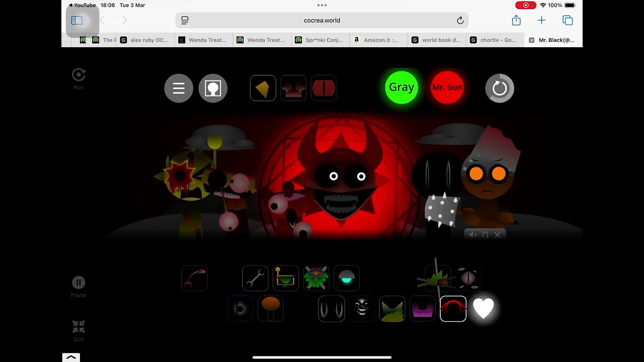Pick the highlighted red horns icon
This screenshot has width=644, height=362.
[453, 309]
